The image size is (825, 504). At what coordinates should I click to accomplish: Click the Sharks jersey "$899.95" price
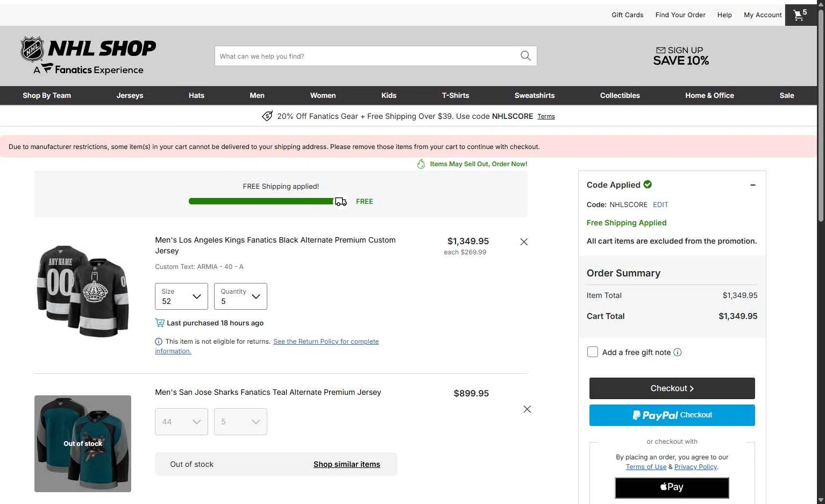(471, 393)
